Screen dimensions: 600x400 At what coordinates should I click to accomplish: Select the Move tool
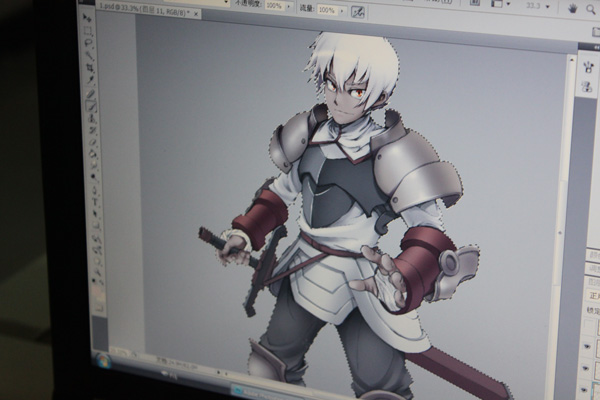[x=87, y=18]
